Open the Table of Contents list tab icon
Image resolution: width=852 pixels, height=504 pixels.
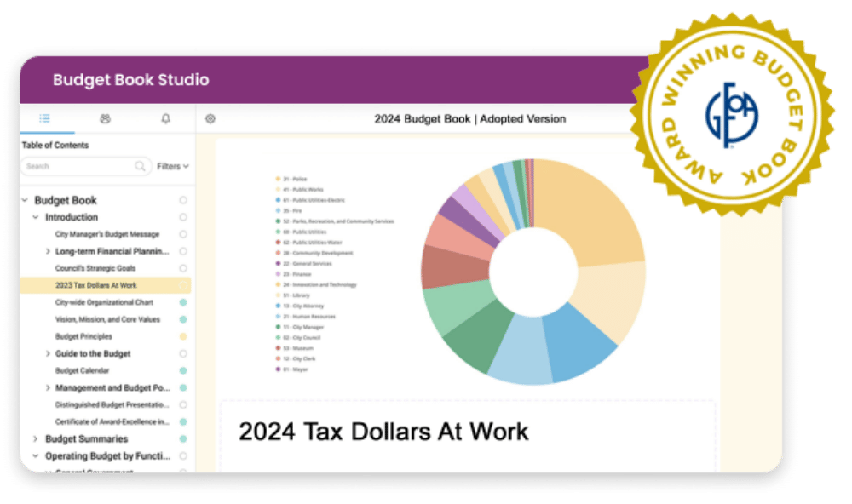44,118
